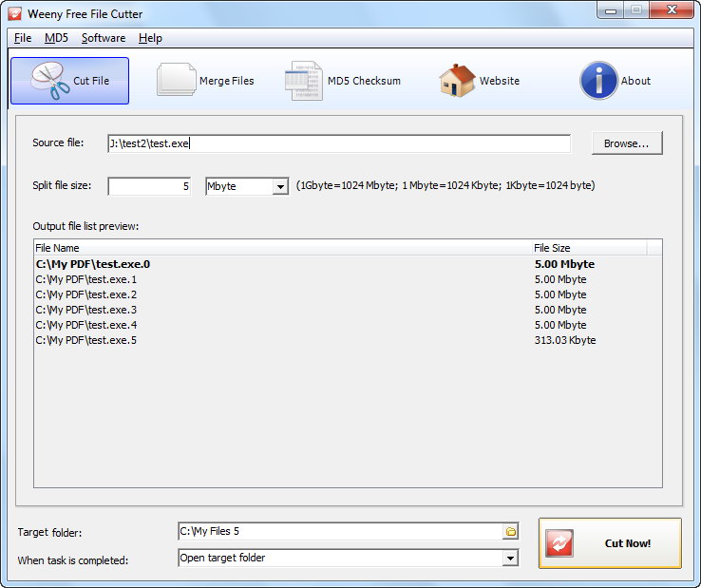Select row C:\My PDF\test.exe.3

pos(348,310)
